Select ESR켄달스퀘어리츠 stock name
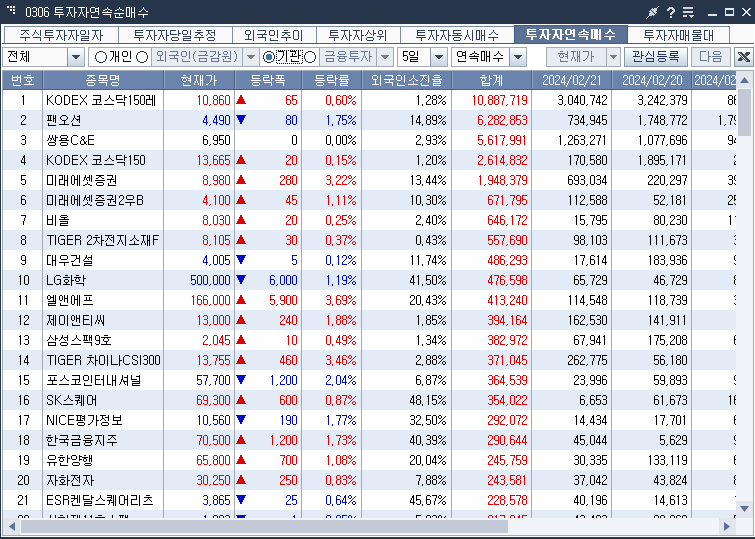Image resolution: width=755 pixels, height=539 pixels. point(100,500)
